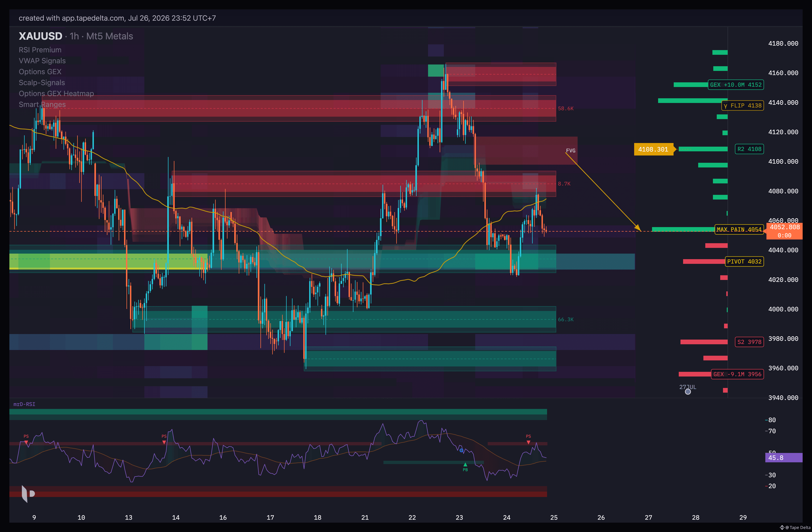This screenshot has width=812, height=532.
Task: Click the 4100.000 price axis label
Action: pyautogui.click(x=783, y=162)
